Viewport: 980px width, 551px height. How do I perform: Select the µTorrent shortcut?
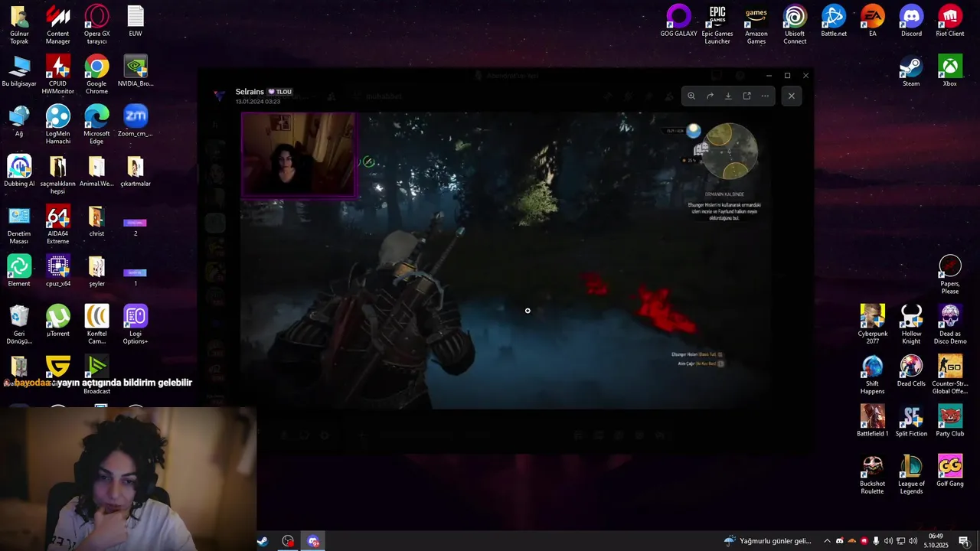58,321
